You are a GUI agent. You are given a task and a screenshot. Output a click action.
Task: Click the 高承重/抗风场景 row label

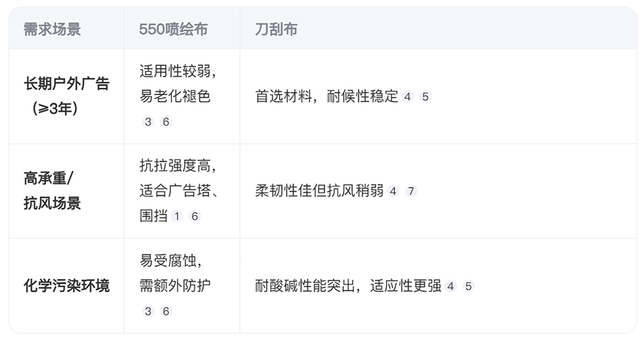[52, 191]
